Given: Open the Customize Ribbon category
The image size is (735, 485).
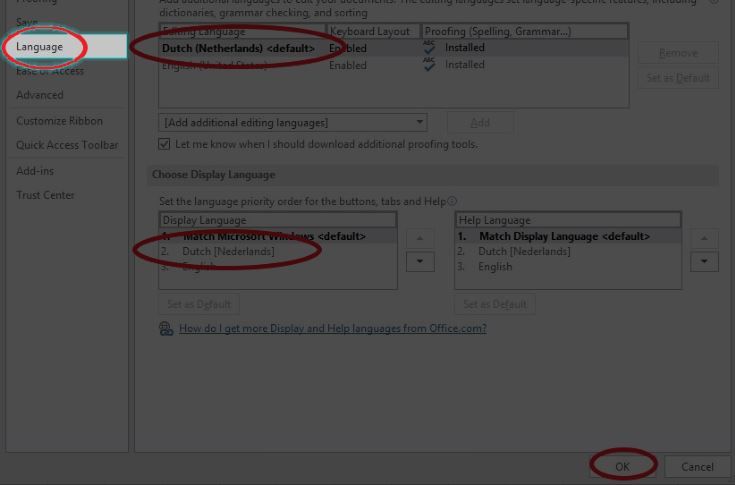Looking at the screenshot, I should tap(59, 121).
